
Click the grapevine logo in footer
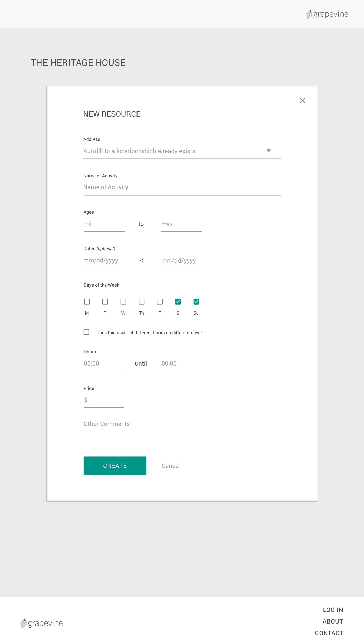coord(42,623)
